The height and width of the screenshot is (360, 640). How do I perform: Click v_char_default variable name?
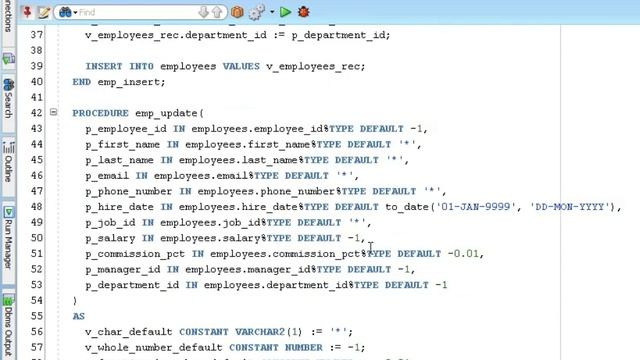(x=129, y=332)
